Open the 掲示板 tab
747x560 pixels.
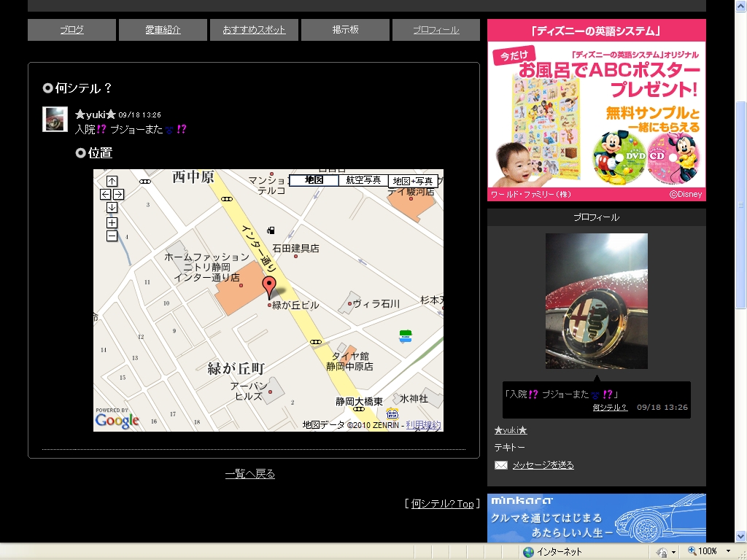(345, 29)
